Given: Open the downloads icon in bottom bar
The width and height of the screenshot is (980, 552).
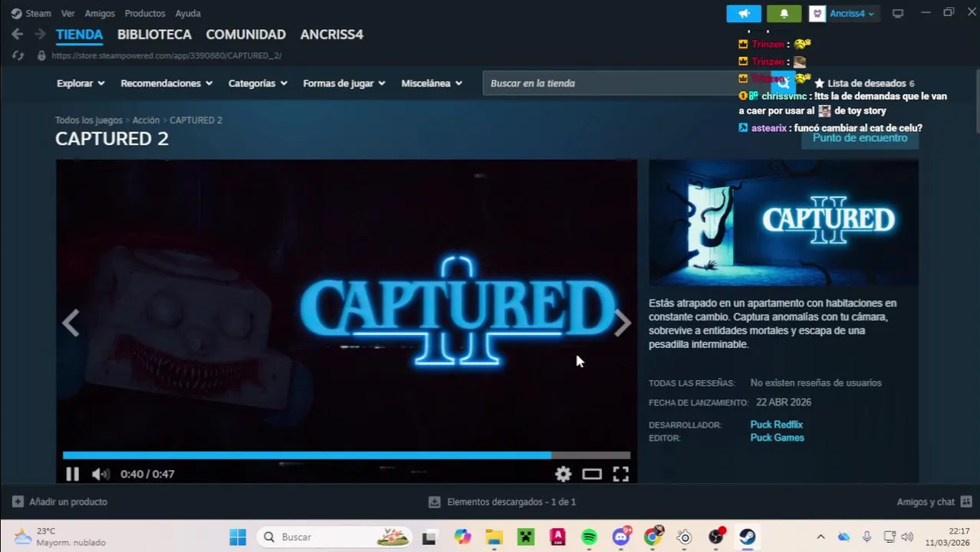Looking at the screenshot, I should pos(434,501).
